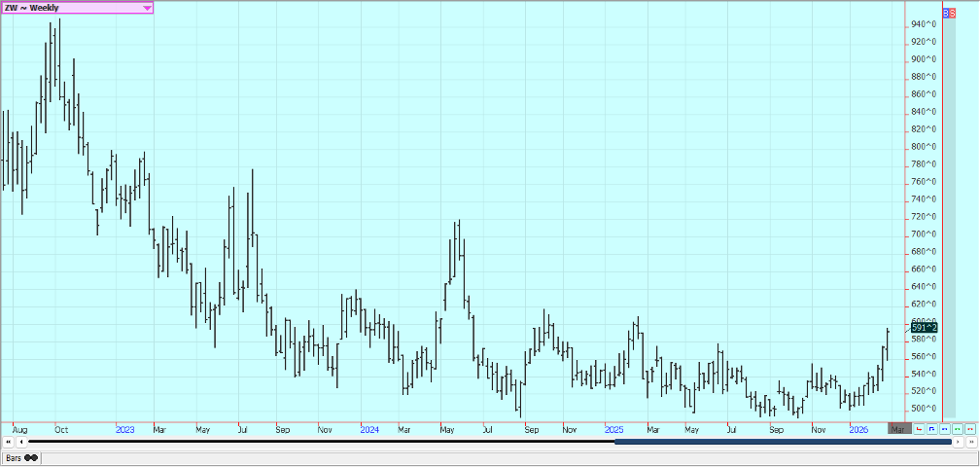The width and height of the screenshot is (980, 467).
Task: Click the blue 2024 year label on time axis
Action: (368, 428)
